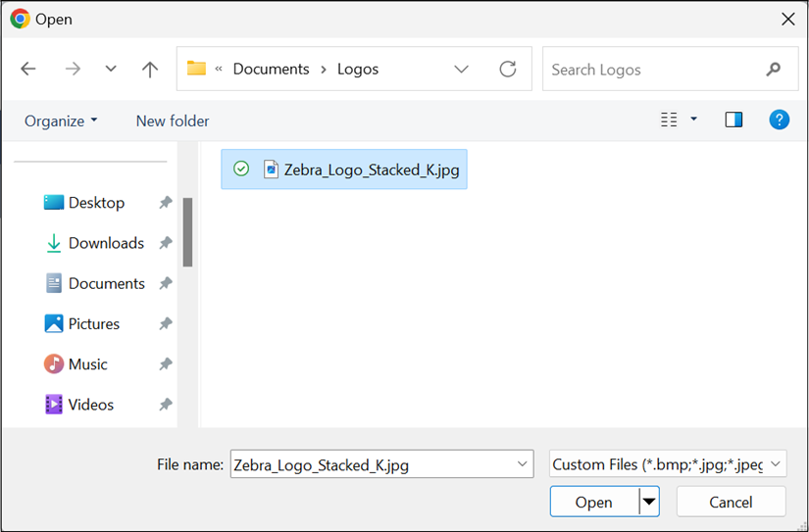
Task: Click the Back navigation arrow
Action: (x=28, y=69)
